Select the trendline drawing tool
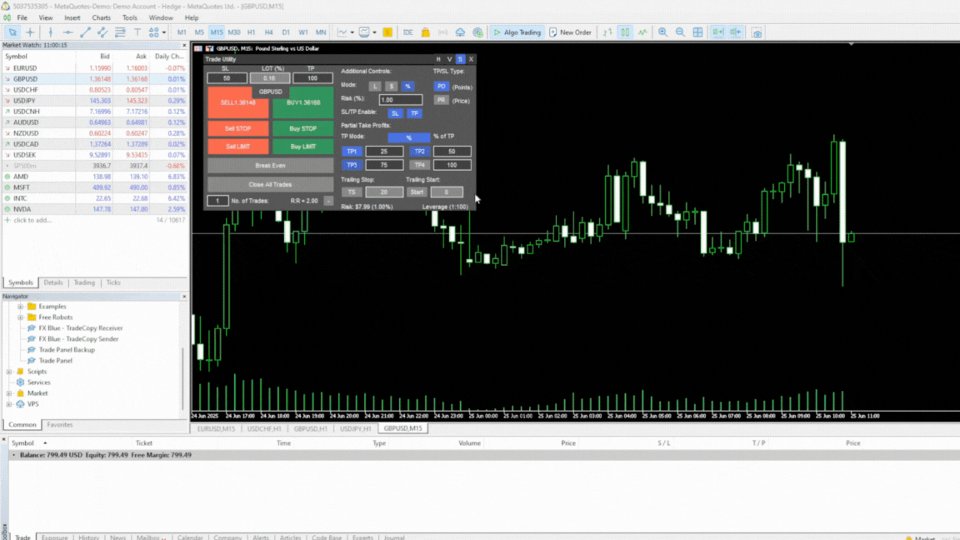The image size is (960, 540). click(x=85, y=32)
